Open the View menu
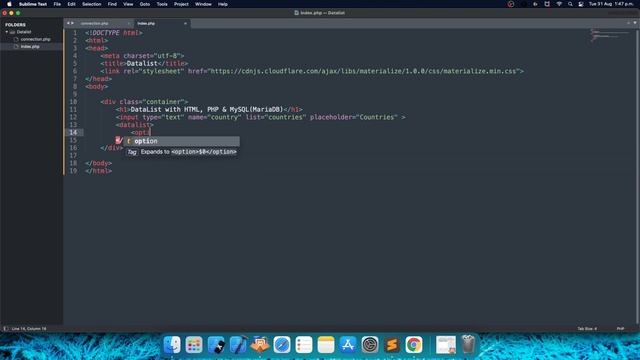Image resolution: width=640 pixels, height=360 pixels. point(128,4)
